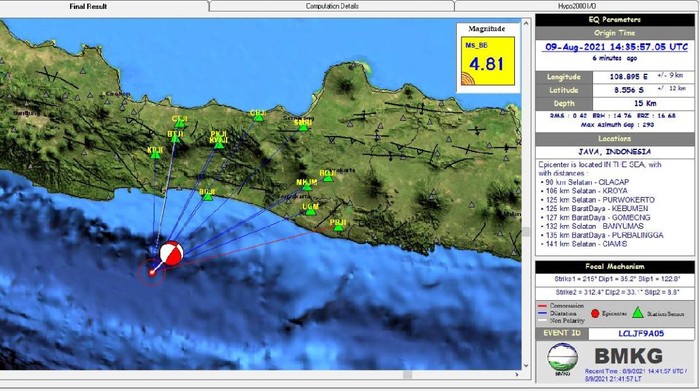Click the Focal Mechanism header
Screen dimensions: 700x391
[x=615, y=266]
